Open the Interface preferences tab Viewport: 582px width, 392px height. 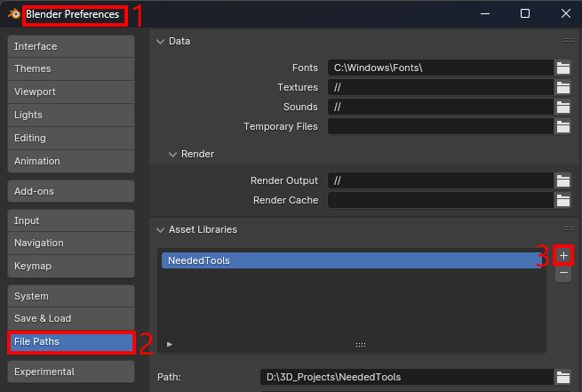(x=71, y=46)
